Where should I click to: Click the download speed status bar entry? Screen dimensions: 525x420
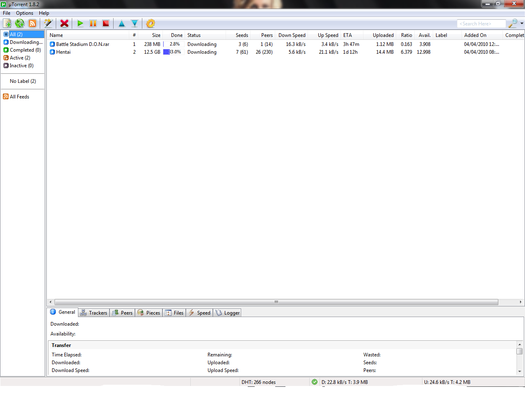345,382
